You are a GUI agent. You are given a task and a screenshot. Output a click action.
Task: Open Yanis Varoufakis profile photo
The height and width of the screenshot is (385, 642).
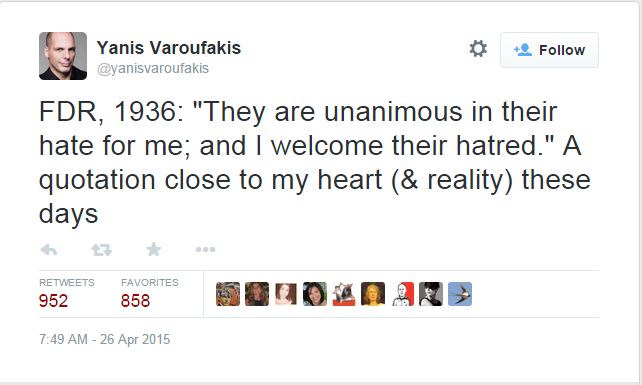tap(63, 56)
